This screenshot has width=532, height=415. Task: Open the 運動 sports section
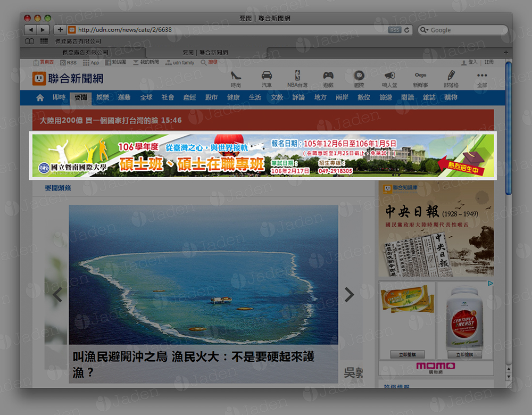pyautogui.click(x=124, y=98)
